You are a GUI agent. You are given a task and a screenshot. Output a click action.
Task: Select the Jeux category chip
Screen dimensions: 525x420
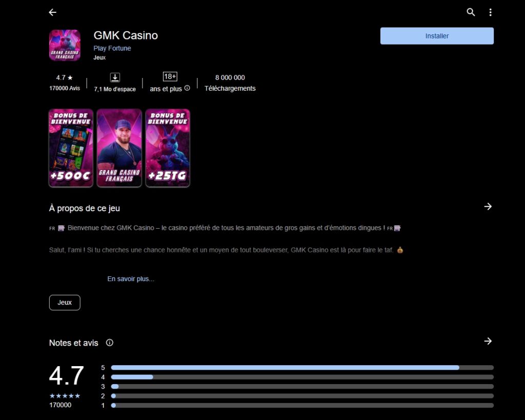pos(65,303)
